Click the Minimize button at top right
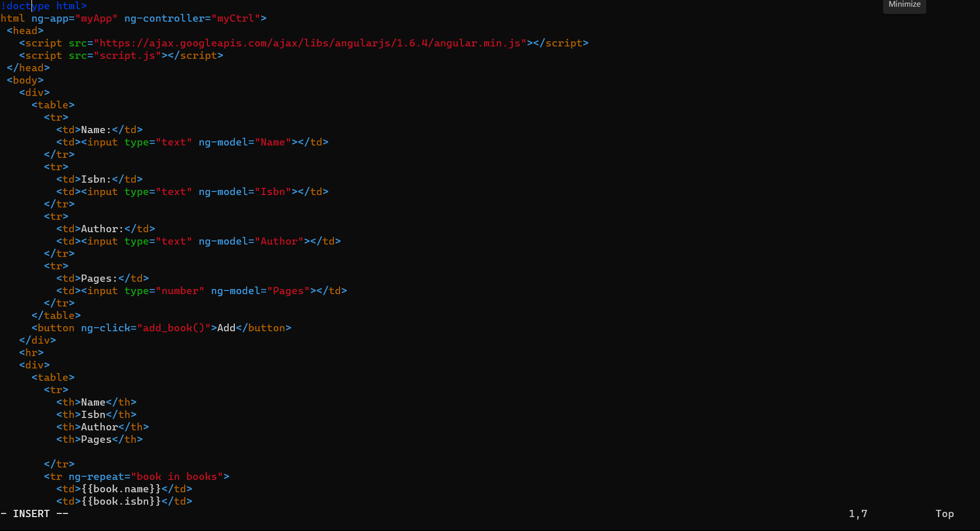The height and width of the screenshot is (531, 980). tap(904, 4)
